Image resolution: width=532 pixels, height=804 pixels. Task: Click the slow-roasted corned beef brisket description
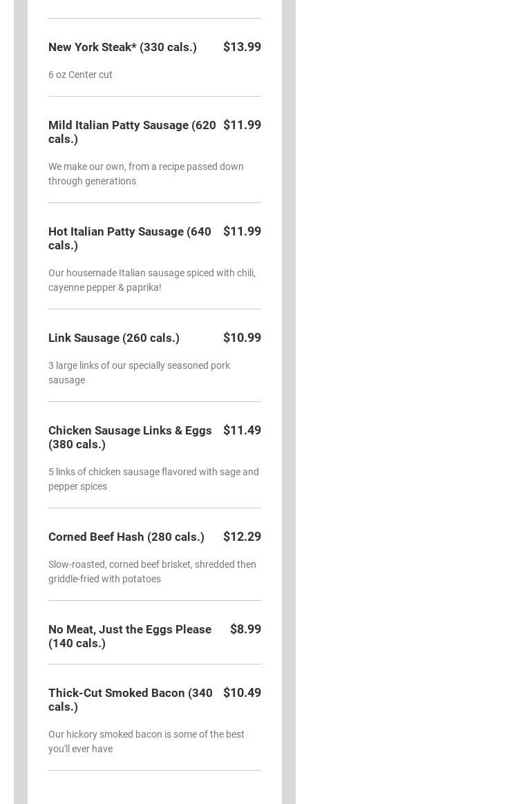[x=152, y=571]
